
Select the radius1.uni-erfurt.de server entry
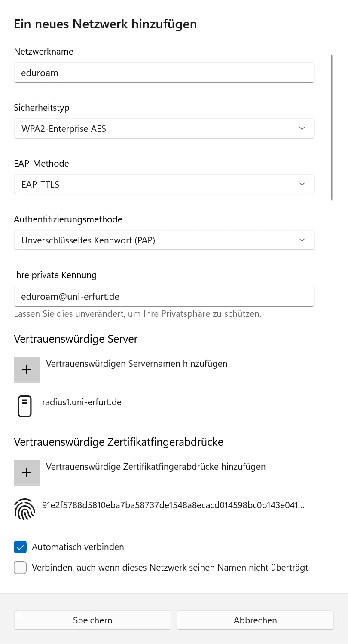pos(82,402)
